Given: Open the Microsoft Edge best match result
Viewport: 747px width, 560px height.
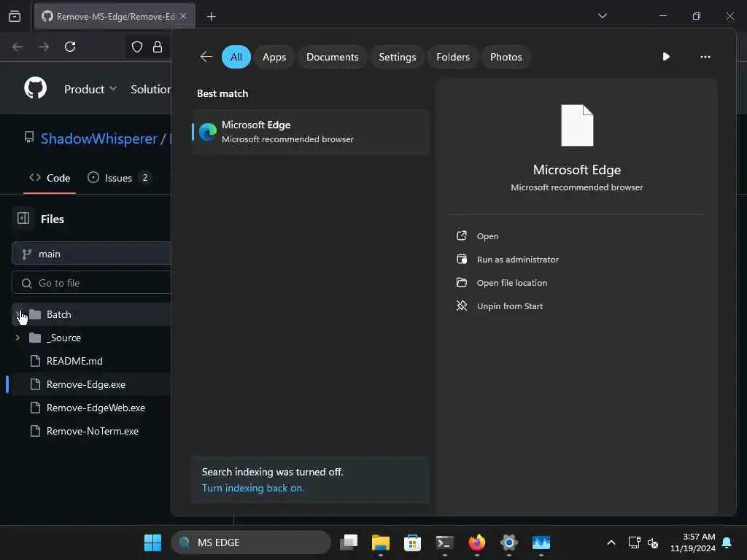Looking at the screenshot, I should point(310,132).
